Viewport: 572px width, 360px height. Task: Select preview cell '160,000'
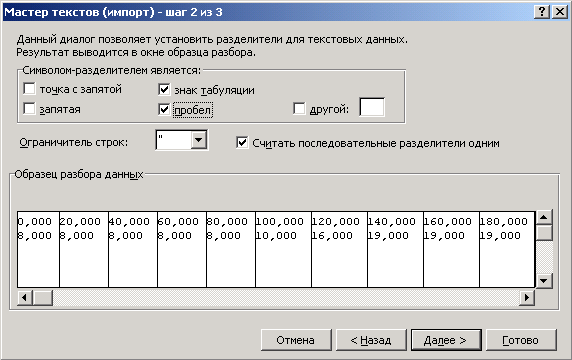click(x=448, y=221)
